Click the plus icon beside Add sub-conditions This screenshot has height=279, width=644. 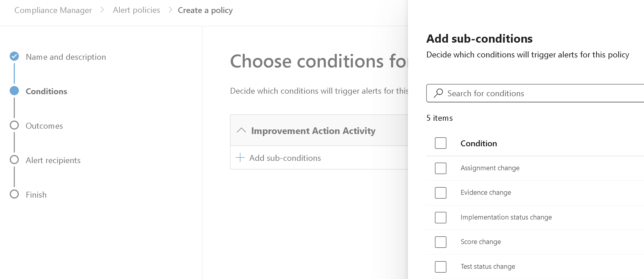pos(240,158)
